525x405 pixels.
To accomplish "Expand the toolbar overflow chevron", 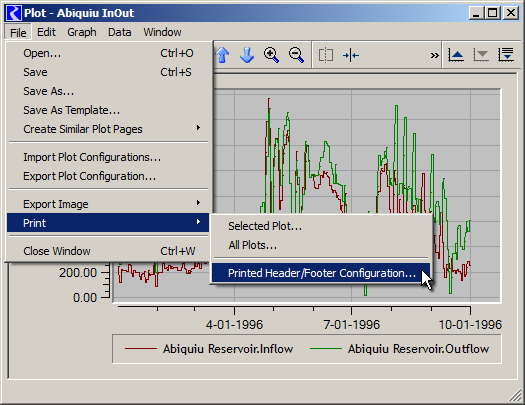I will coord(434,56).
